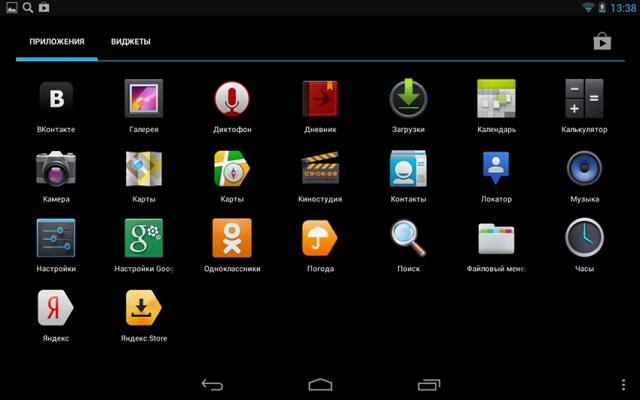Open the Контакты contacts app
The width and height of the screenshot is (640, 400).
408,169
